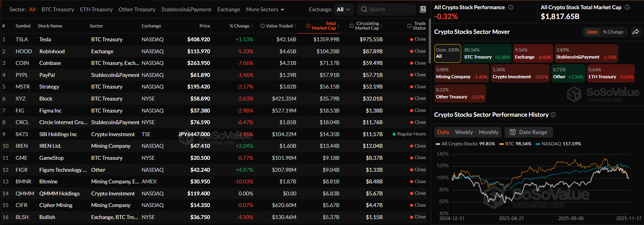
Task: Click info icon beside Sector Performance History
Action: 553,115
